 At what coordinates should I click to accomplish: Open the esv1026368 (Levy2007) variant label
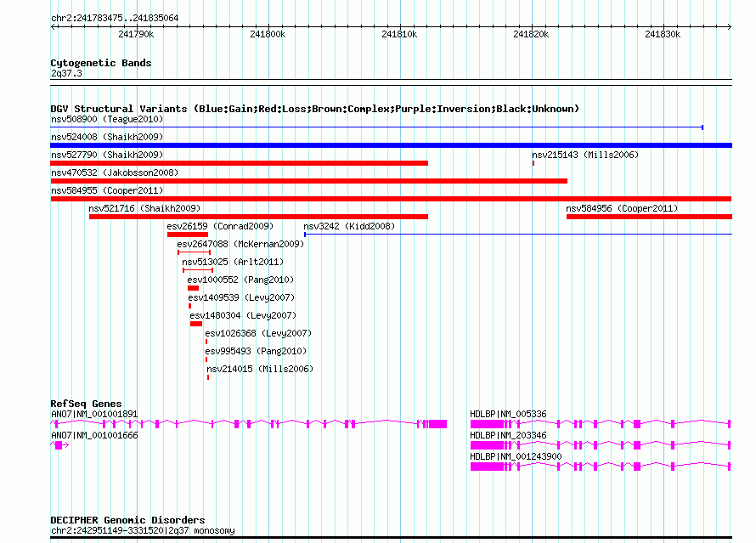coord(258,333)
